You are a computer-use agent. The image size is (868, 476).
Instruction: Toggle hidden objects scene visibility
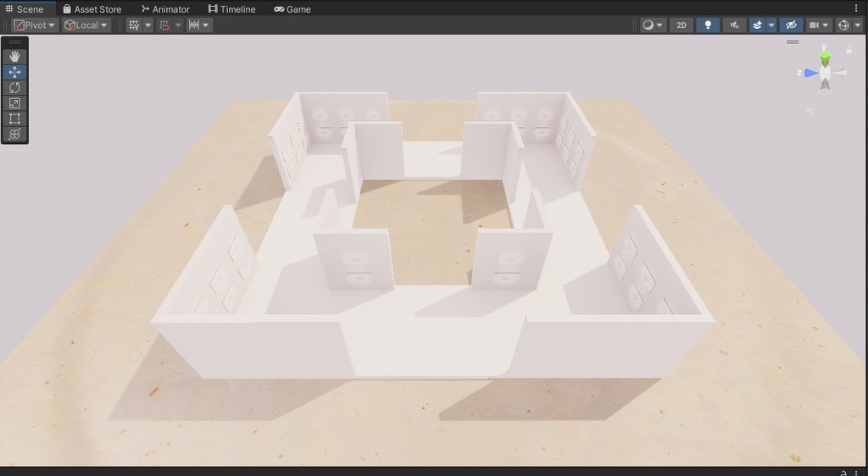click(x=791, y=25)
